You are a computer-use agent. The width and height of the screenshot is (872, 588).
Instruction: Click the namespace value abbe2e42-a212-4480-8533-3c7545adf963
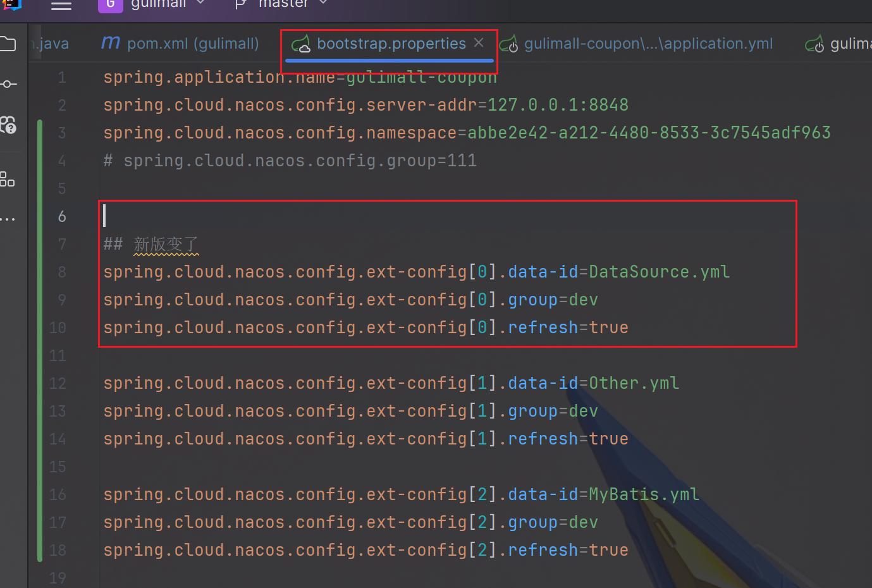coord(649,133)
